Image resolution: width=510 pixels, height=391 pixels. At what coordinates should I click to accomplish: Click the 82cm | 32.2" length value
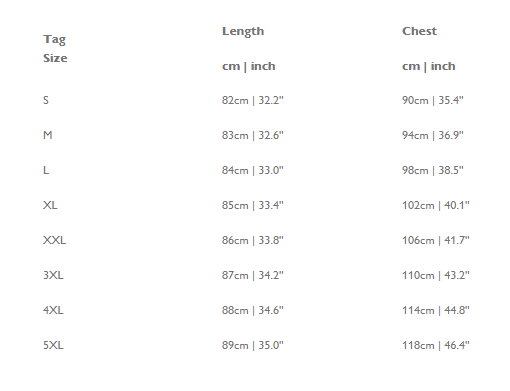tap(253, 100)
